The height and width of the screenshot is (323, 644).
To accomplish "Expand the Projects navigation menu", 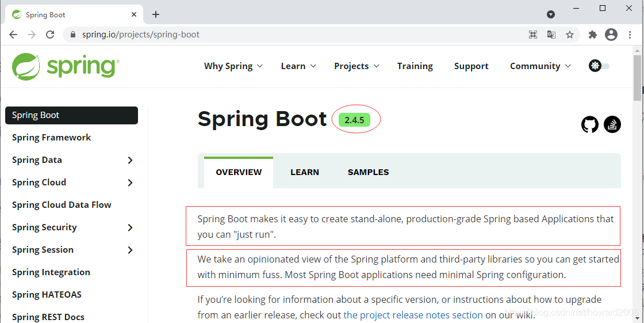I will tap(357, 66).
